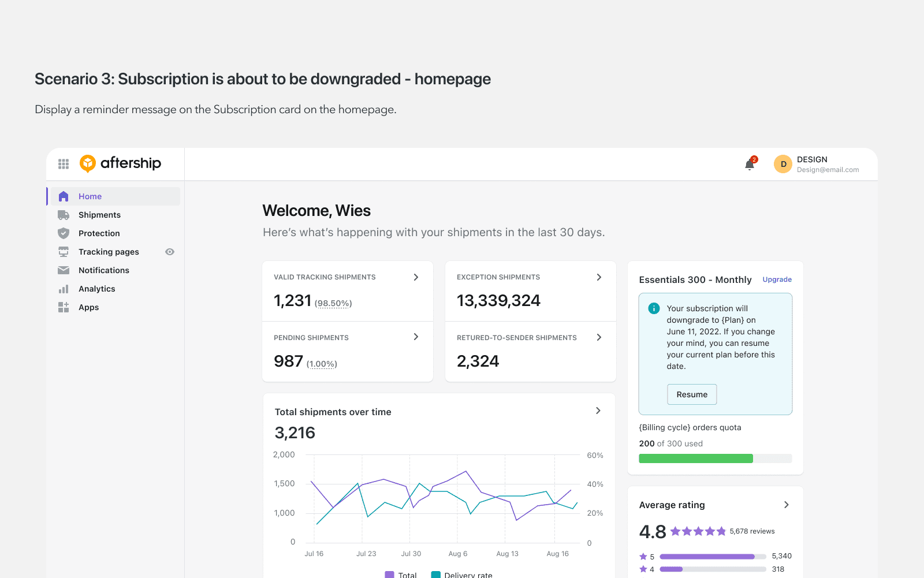
Task: Click the 13,339,324 exception count
Action: [x=498, y=301]
